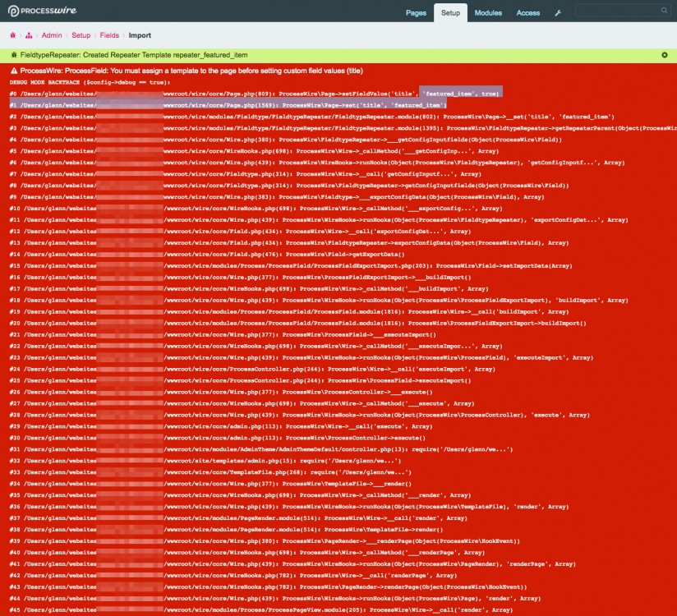The image size is (677, 616).
Task: Click the Setup breadcrumb link
Action: coord(81,36)
